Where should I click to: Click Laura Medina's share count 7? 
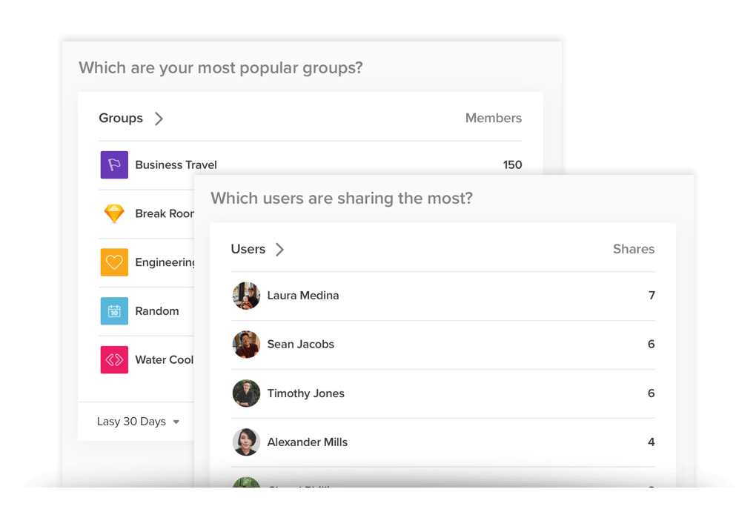(x=651, y=296)
